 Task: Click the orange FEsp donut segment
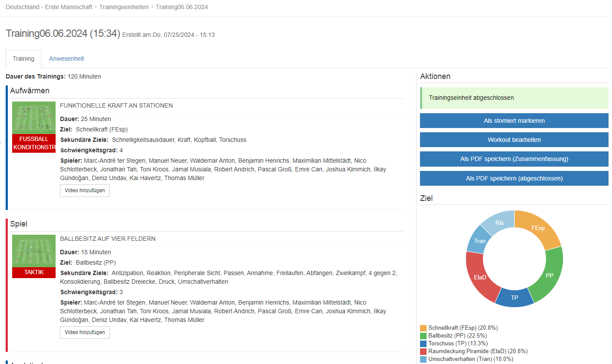pyautogui.click(x=538, y=228)
